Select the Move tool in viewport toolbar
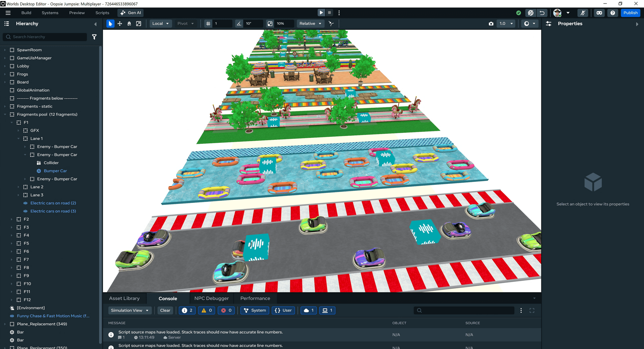The height and width of the screenshot is (349, 644). 120,24
